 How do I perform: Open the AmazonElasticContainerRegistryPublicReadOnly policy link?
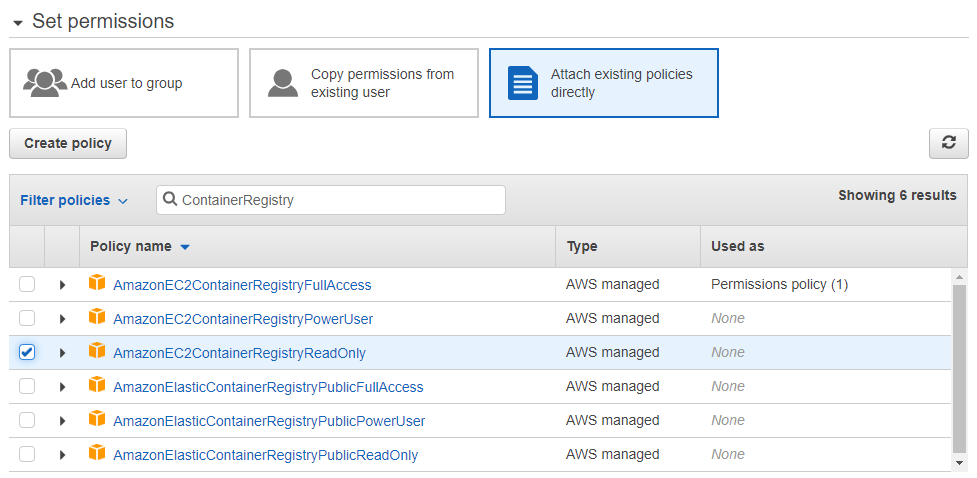coord(265,455)
